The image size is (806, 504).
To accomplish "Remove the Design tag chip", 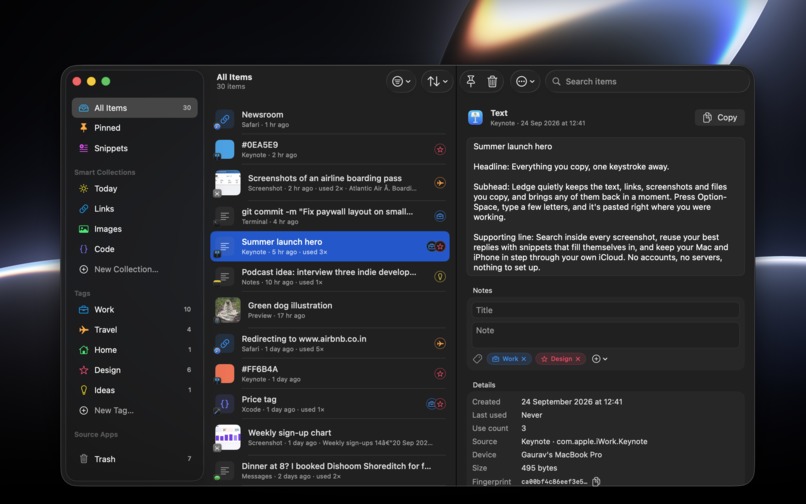I will click(x=578, y=359).
